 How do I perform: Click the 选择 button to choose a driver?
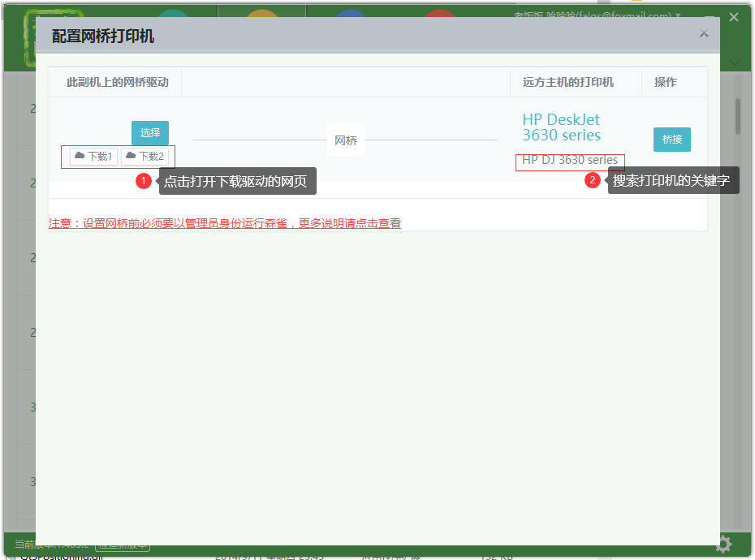point(149,133)
